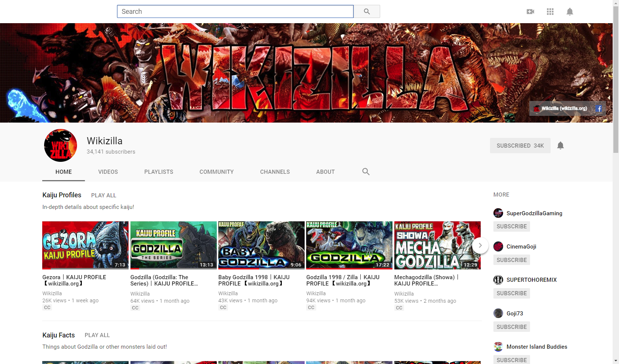The width and height of the screenshot is (619, 364).
Task: Switch to the PLAYLISTS tab
Action: point(159,172)
